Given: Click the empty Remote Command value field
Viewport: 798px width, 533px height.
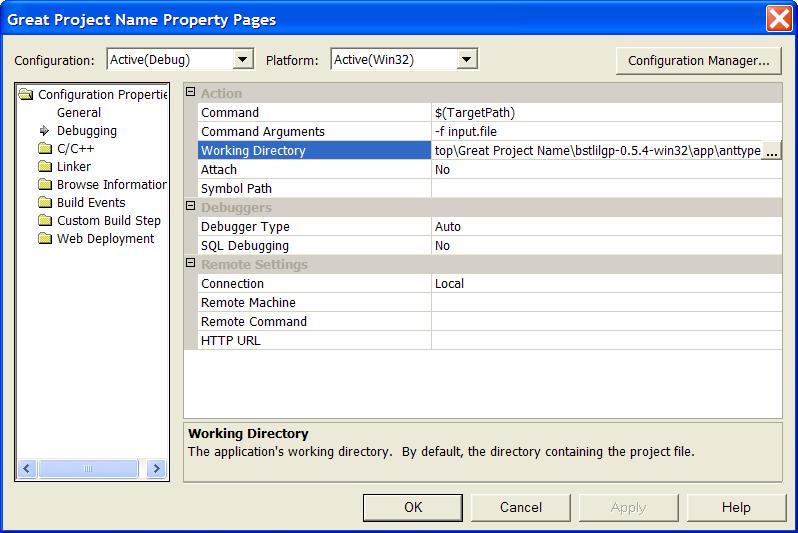Looking at the screenshot, I should coord(606,321).
